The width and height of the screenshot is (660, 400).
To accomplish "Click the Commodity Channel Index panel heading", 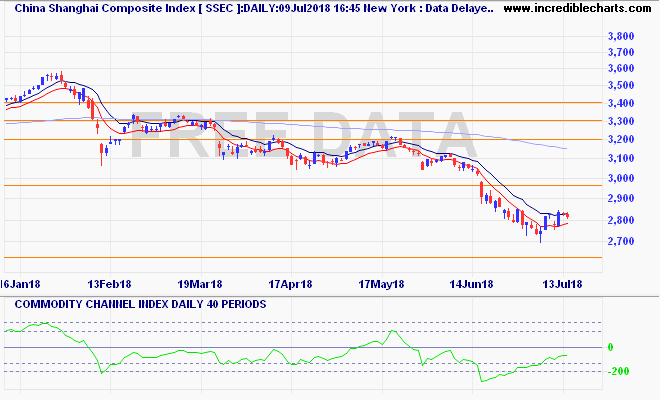I will pyautogui.click(x=136, y=303).
